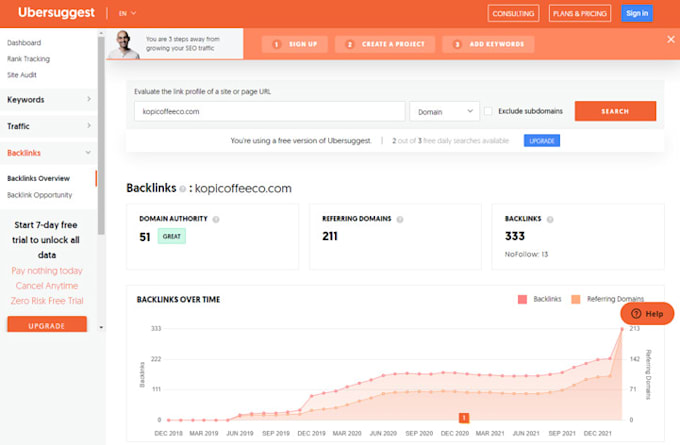Click the Domain Authority info icon

[x=216, y=219]
